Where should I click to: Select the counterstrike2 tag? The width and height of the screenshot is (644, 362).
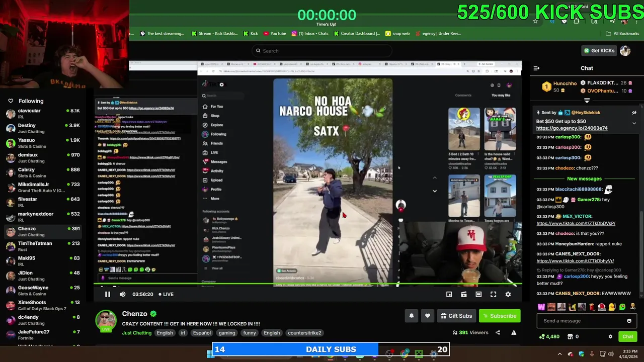[304, 333]
